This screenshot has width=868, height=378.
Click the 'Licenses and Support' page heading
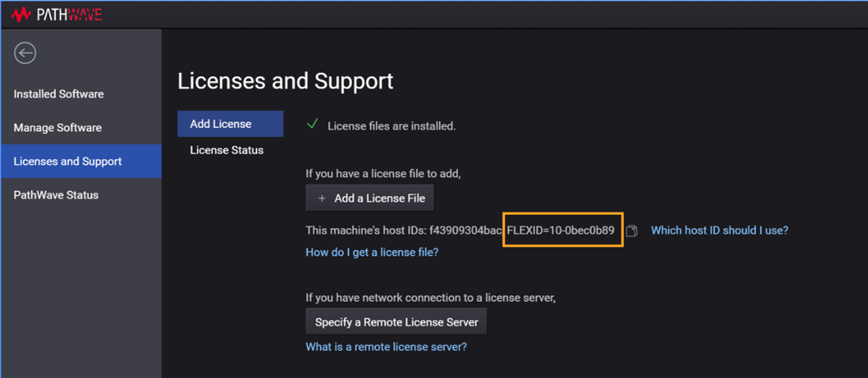[x=285, y=81]
